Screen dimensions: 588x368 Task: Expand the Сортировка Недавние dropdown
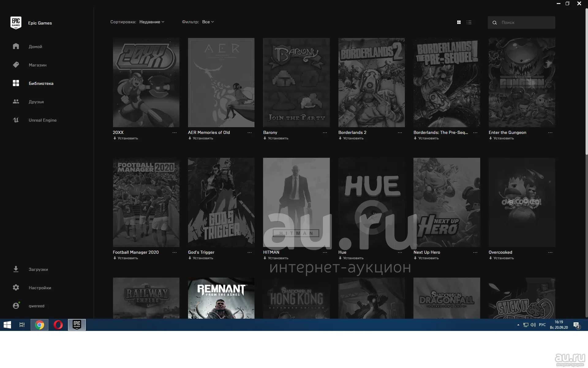tap(152, 22)
